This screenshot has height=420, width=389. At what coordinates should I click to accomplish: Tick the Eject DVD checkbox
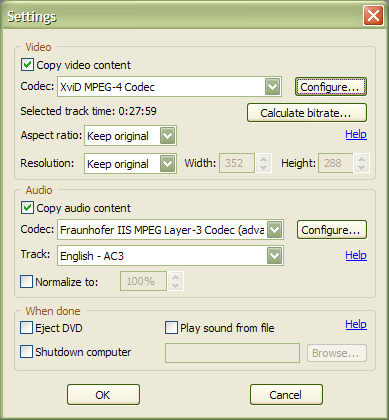[27, 327]
